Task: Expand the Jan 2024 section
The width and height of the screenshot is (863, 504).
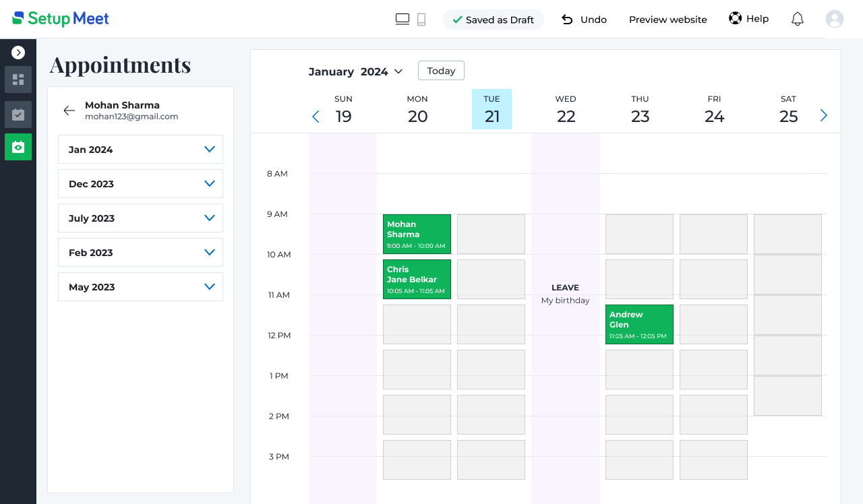Action: click(x=140, y=150)
